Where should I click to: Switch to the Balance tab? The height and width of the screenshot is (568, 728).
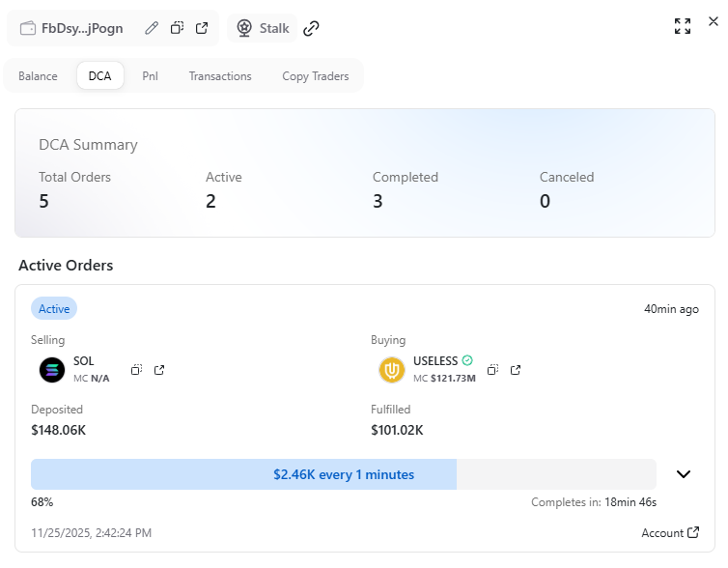pyautogui.click(x=38, y=75)
